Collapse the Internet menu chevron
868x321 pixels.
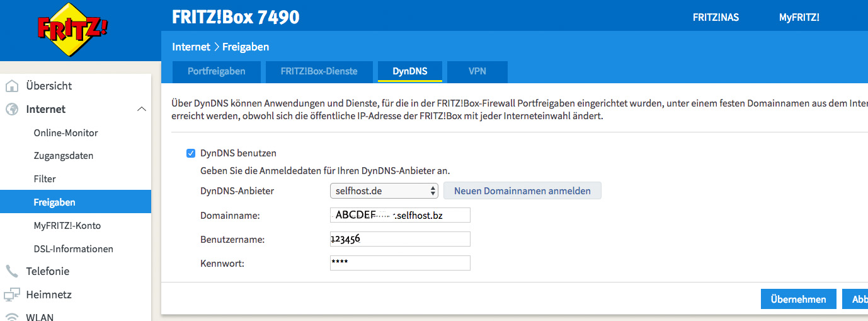coord(142,109)
